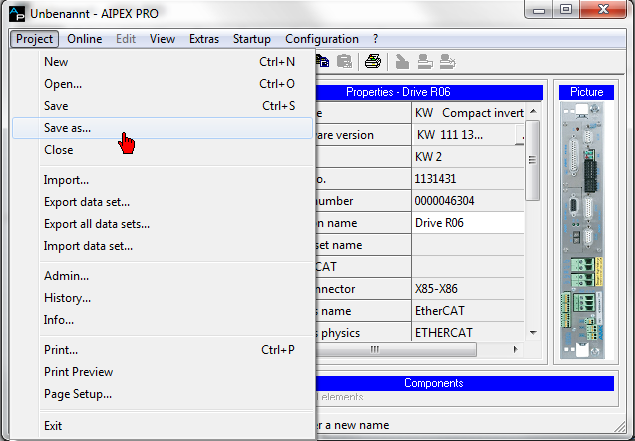Screen dimensions: 635x441
Task: Click the 'Properties - Drive R06' header
Action: coord(429,92)
